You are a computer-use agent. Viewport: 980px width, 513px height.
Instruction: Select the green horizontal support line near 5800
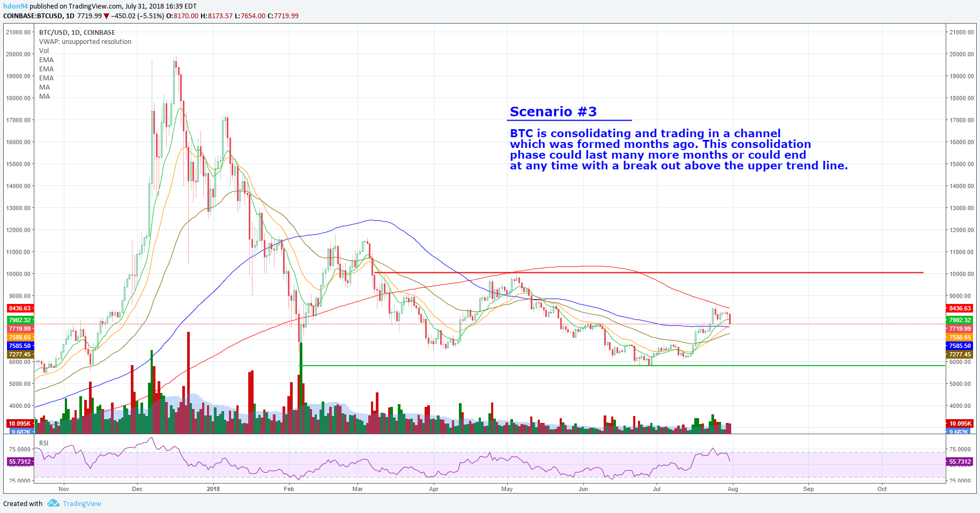(x=622, y=366)
